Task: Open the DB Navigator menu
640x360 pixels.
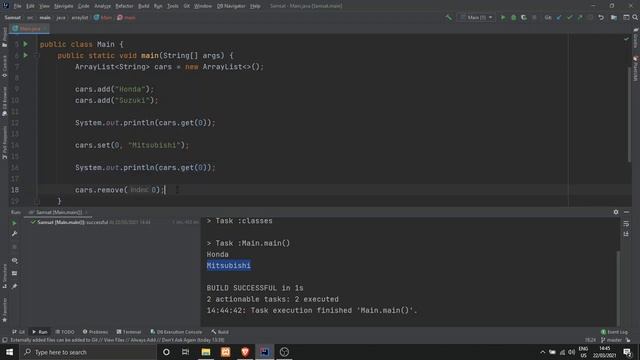Action: (231, 6)
